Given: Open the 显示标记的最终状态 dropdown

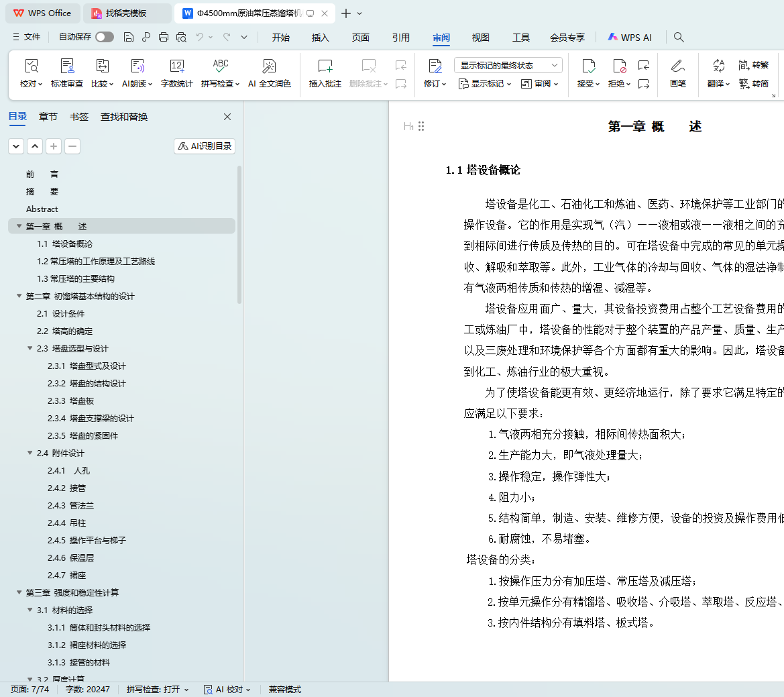Looking at the screenshot, I should (508, 65).
